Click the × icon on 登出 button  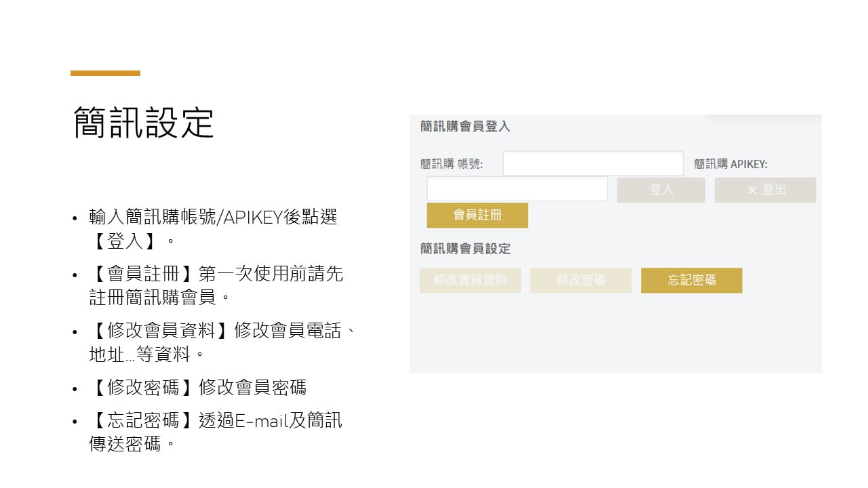point(751,190)
